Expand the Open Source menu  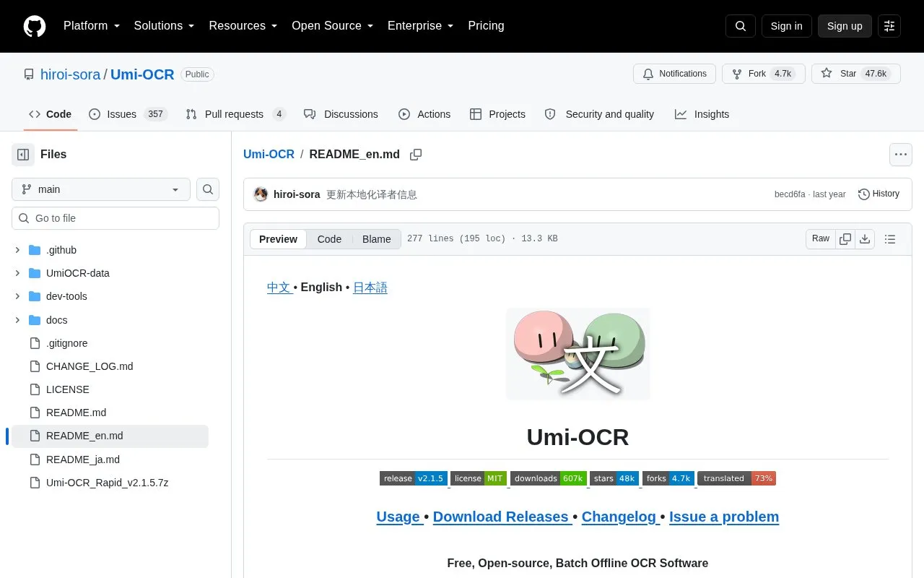[x=333, y=26]
